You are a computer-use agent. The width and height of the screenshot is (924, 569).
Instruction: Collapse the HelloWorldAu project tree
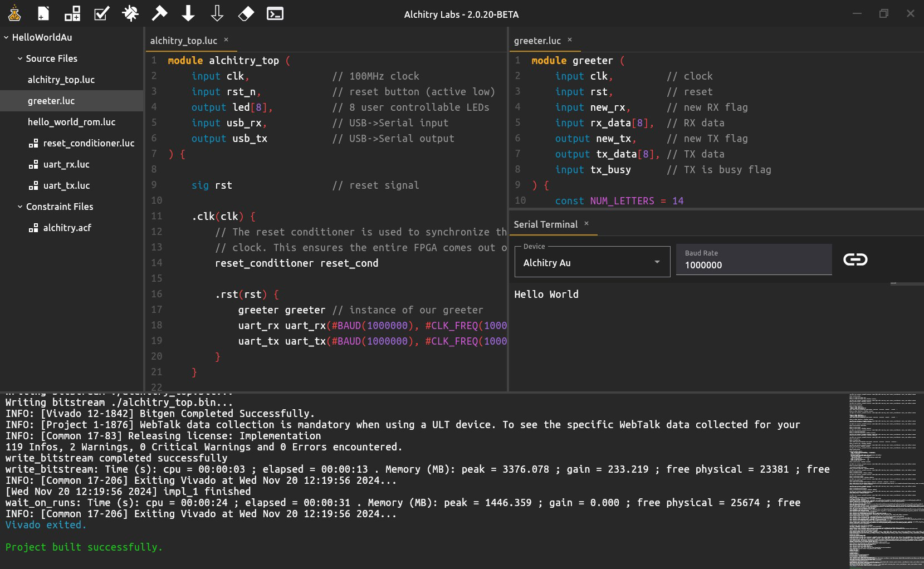[6, 37]
